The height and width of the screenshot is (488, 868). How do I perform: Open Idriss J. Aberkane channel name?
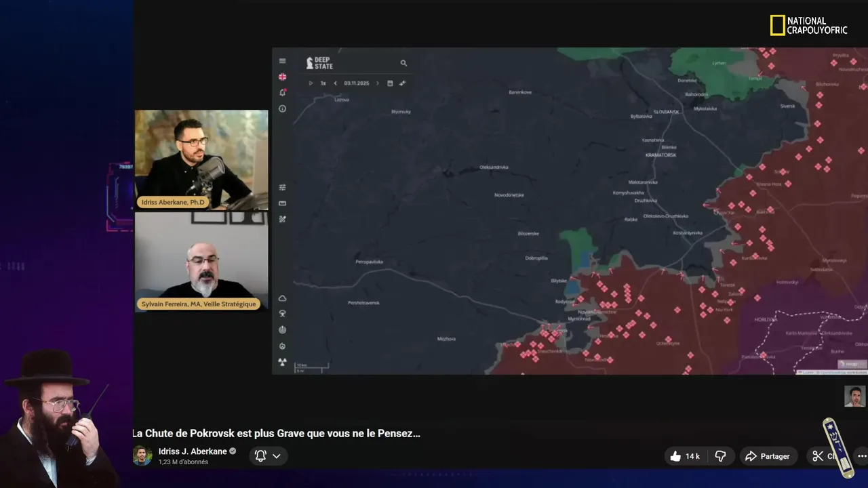tap(192, 451)
